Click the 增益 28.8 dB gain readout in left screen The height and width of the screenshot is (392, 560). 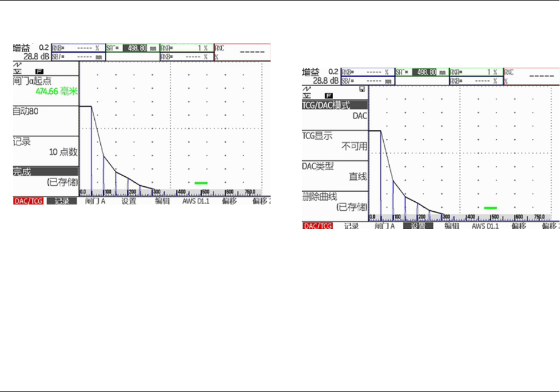tap(31, 52)
